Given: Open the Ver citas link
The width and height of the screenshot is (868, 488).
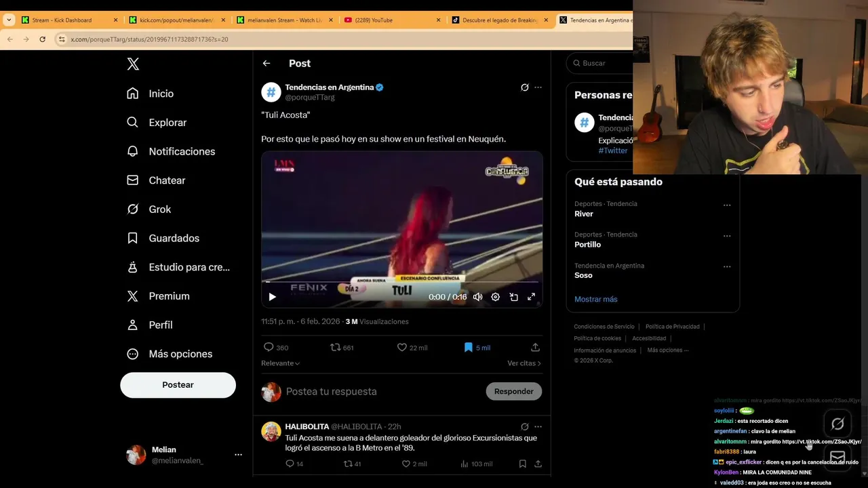Looking at the screenshot, I should tap(524, 363).
